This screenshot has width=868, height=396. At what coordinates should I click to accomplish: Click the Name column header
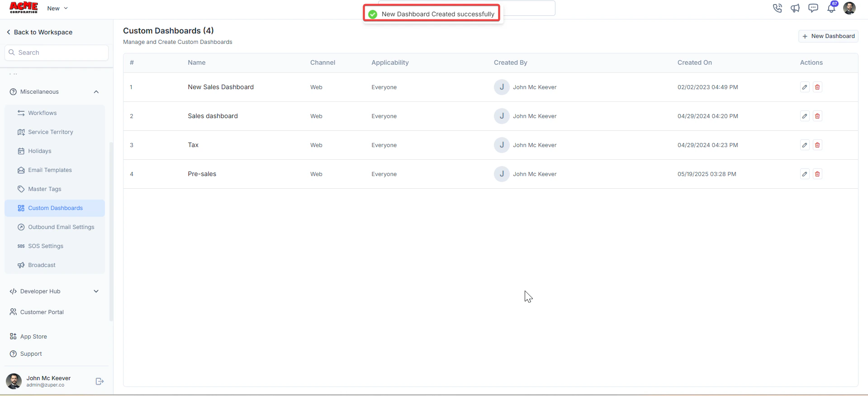(197, 62)
